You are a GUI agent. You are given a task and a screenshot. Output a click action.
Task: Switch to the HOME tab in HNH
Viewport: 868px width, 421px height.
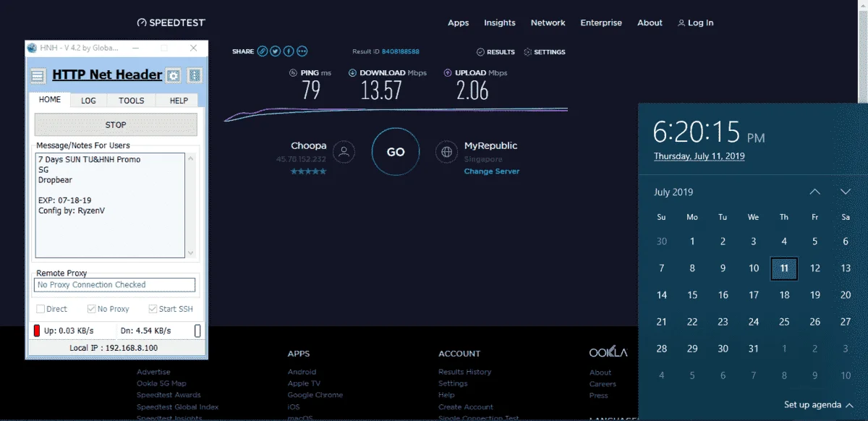[x=50, y=100]
